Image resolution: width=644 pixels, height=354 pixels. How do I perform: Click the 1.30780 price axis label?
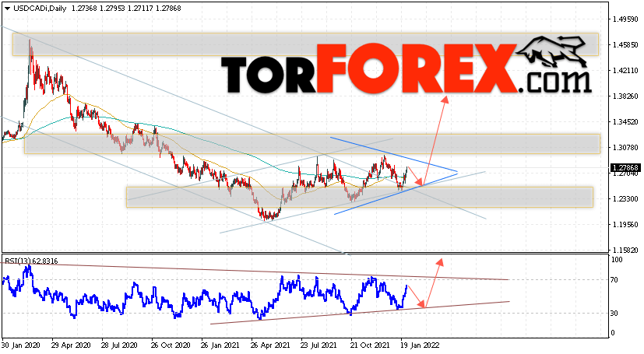pos(625,147)
